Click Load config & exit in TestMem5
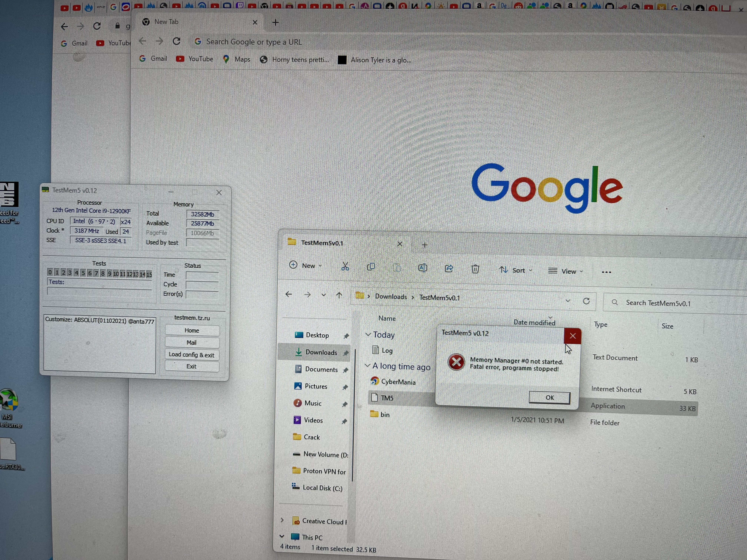747x560 pixels. coord(192,355)
